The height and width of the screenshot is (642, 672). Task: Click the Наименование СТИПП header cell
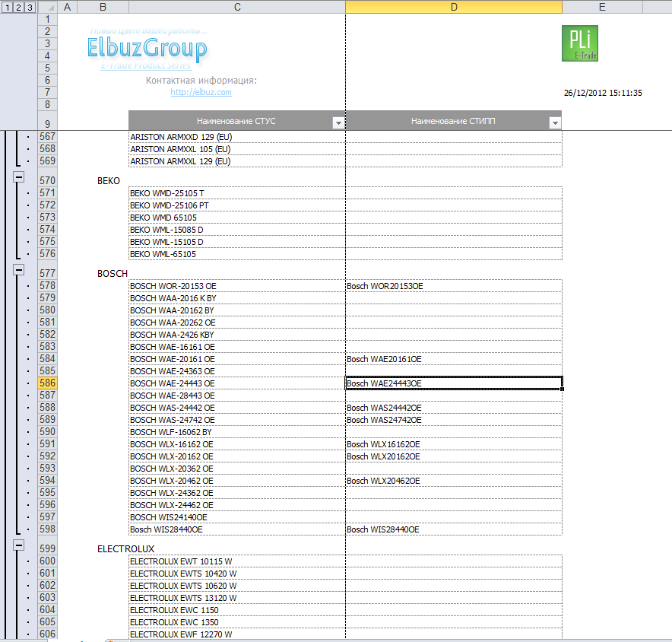[x=453, y=121]
